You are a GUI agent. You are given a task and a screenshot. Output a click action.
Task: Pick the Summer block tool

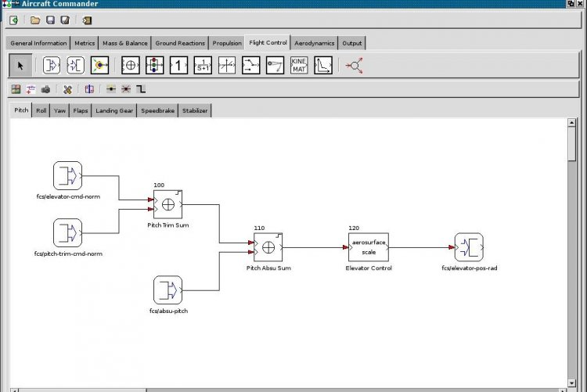[131, 66]
